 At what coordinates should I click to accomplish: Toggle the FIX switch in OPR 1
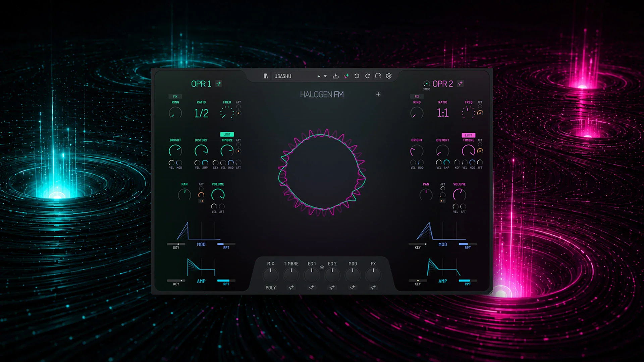[x=175, y=97]
